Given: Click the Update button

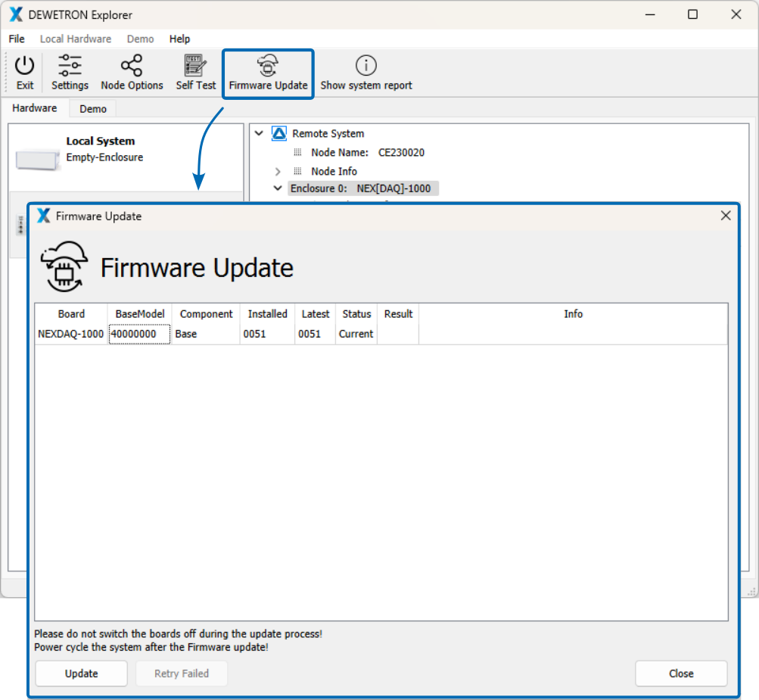Looking at the screenshot, I should 81,674.
